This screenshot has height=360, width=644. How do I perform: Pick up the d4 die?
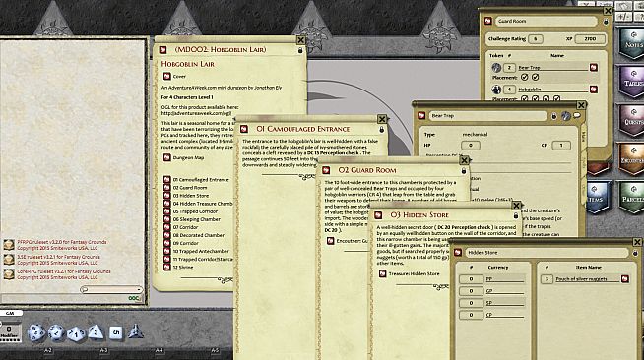(x=136, y=331)
